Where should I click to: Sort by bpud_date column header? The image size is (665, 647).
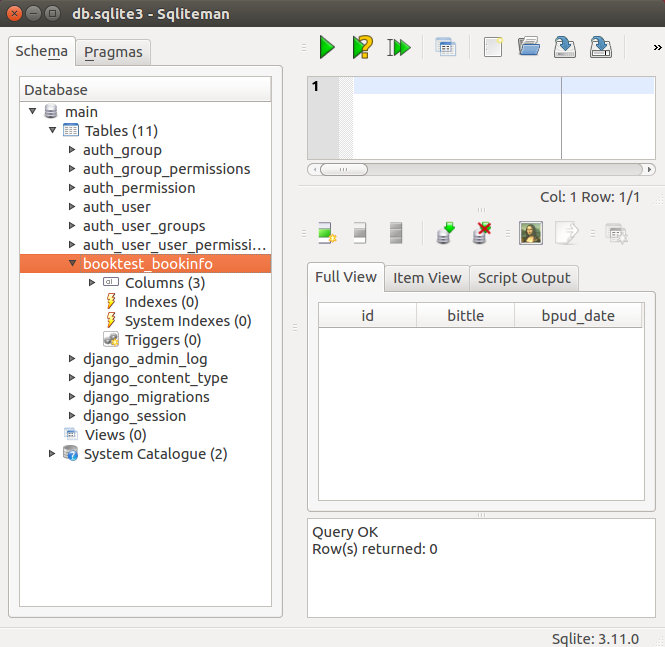point(578,315)
